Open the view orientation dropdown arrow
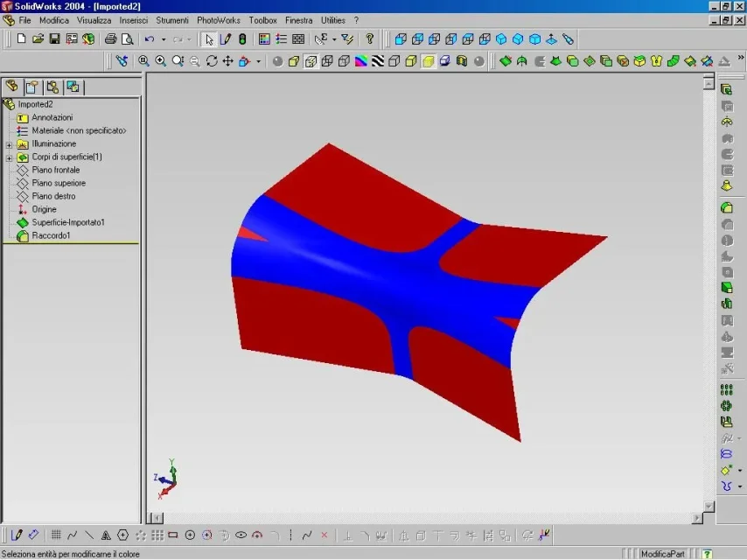 [259, 61]
